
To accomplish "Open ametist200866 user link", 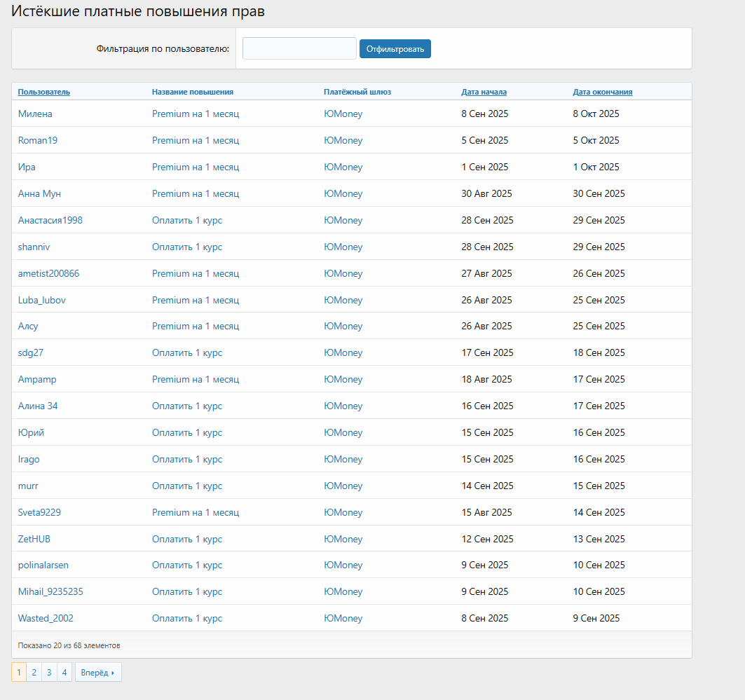I will [48, 273].
